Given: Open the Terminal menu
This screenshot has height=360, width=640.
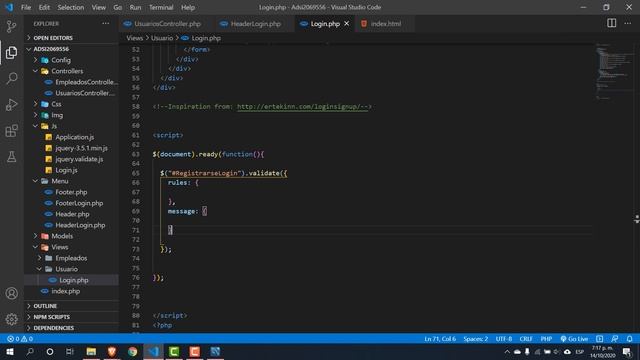Looking at the screenshot, I should [161, 7].
